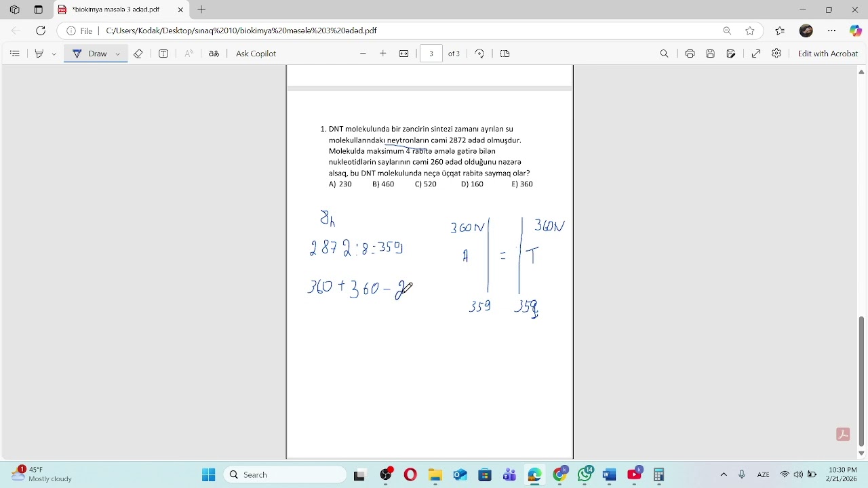Zoom in with the plus button

click(x=383, y=54)
